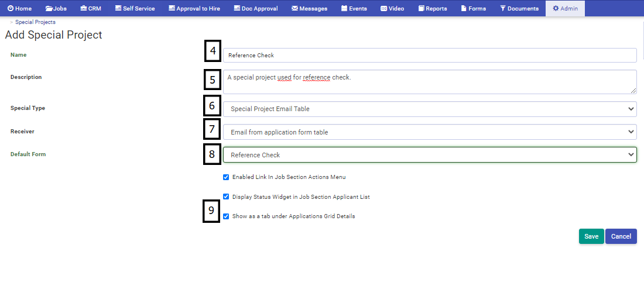Click the Description field label
The height and width of the screenshot is (286, 644).
pyautogui.click(x=26, y=77)
